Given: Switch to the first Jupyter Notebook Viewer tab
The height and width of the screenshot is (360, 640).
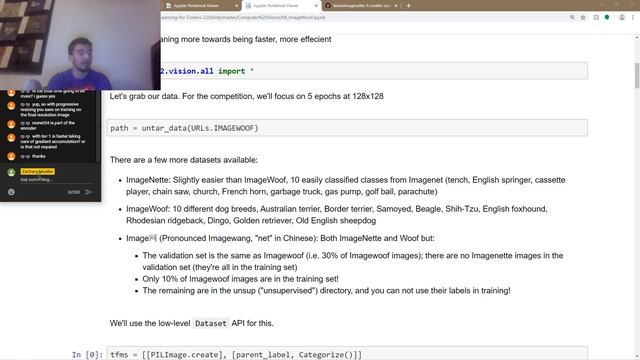Looking at the screenshot, I should click(x=200, y=6).
